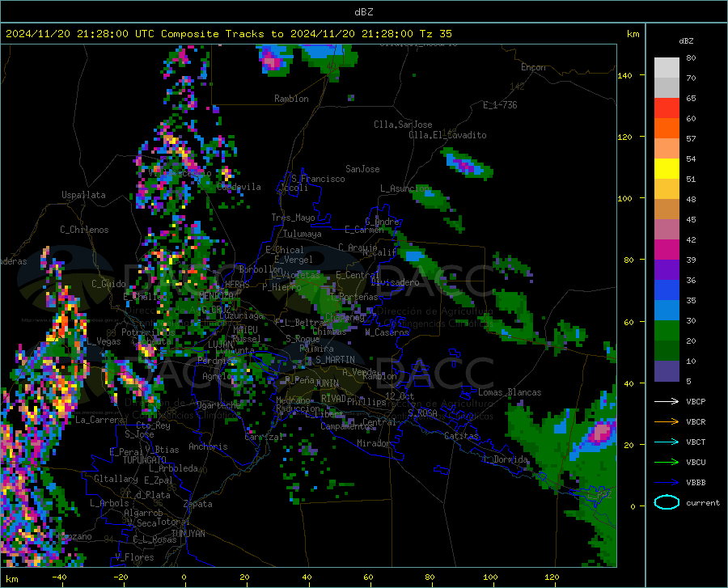728x588 pixels.
Task: Click the TUPUNGATO town label
Action: pos(145,460)
